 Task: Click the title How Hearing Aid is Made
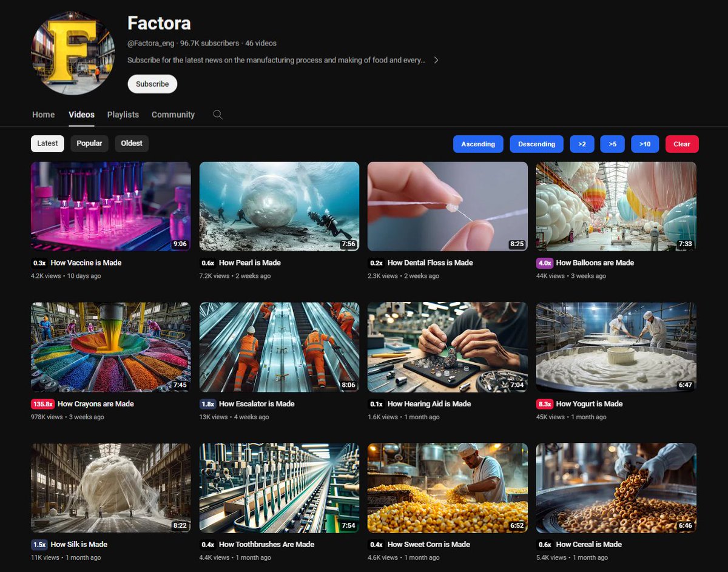pos(430,403)
